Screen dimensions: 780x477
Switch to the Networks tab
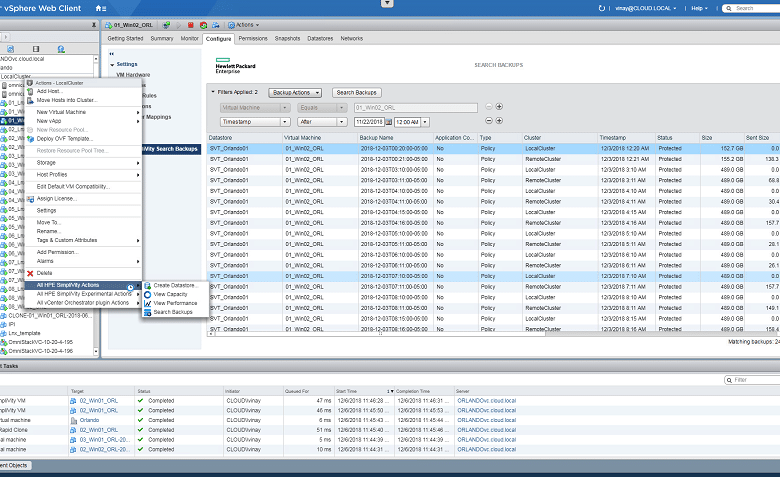click(x=352, y=38)
